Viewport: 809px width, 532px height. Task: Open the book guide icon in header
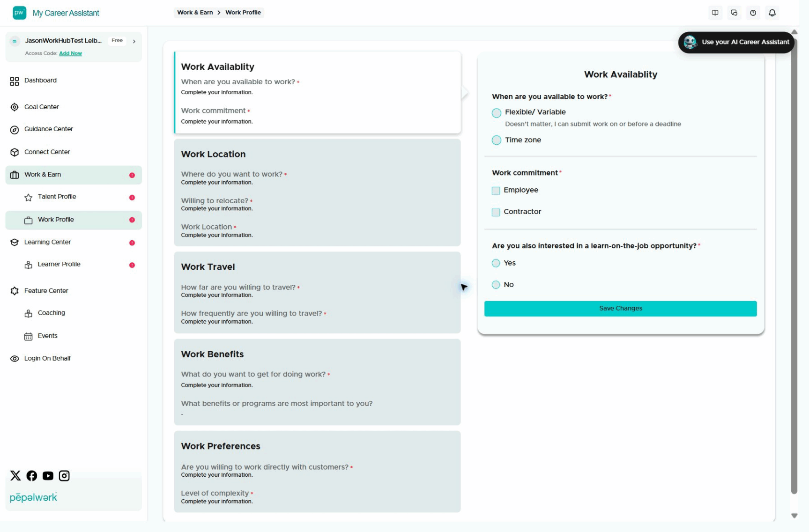tap(715, 13)
